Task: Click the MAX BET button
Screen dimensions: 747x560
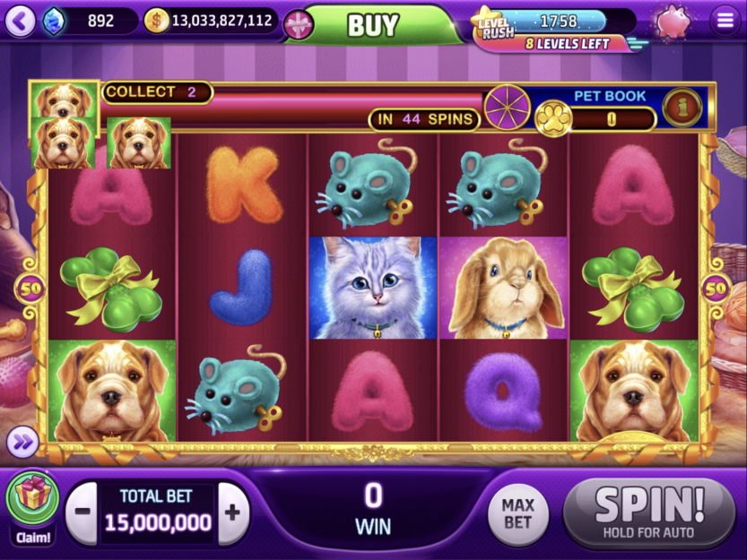Action: tap(518, 513)
